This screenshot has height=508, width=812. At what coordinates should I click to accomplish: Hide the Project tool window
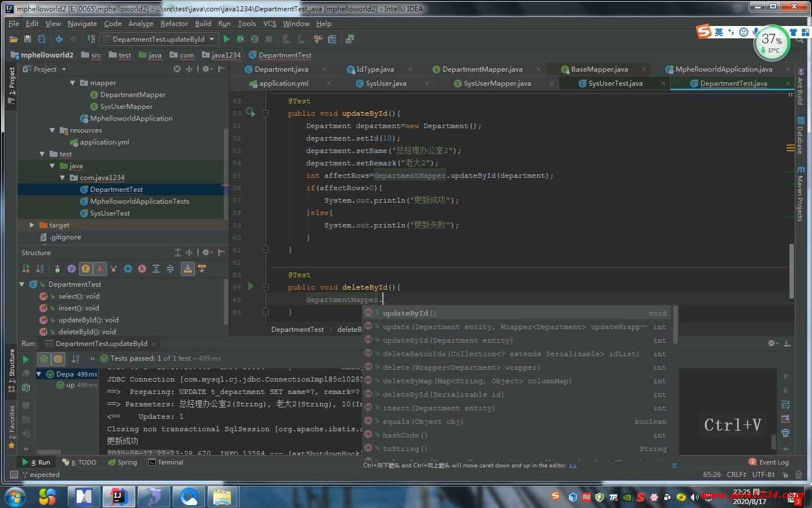pyautogui.click(x=222, y=69)
